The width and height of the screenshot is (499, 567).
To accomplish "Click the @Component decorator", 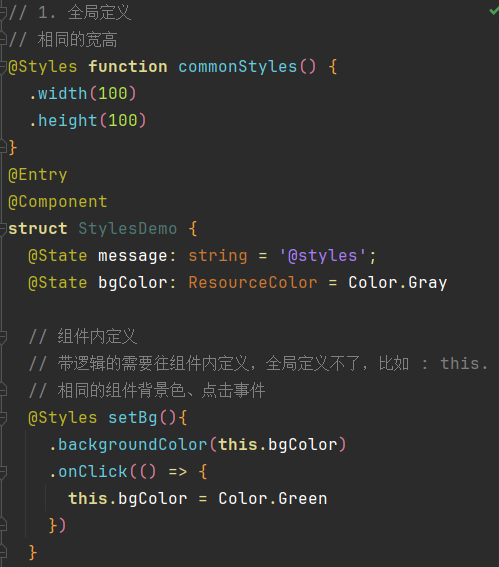I will (x=58, y=202).
